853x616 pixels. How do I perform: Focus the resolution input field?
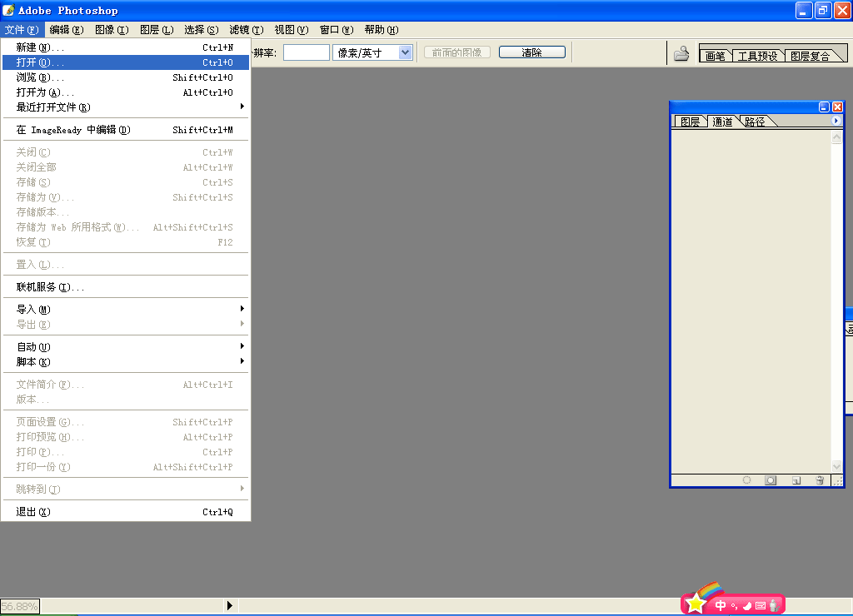tap(307, 52)
